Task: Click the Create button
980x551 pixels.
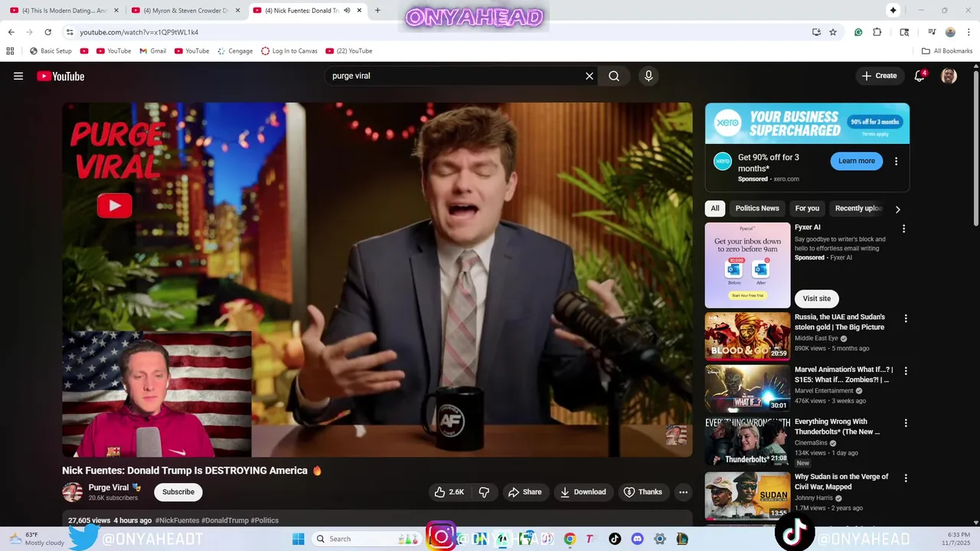Action: 879,76
